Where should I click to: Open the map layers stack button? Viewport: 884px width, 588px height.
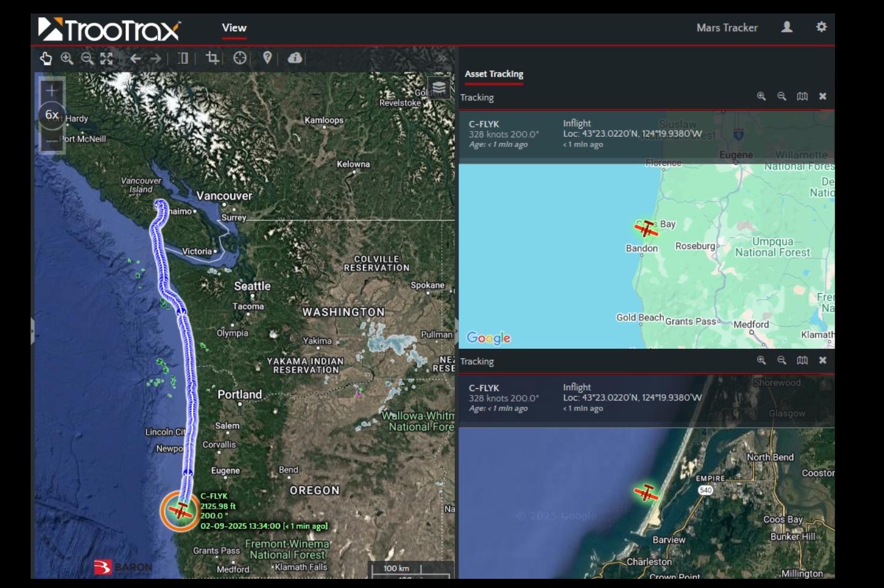pyautogui.click(x=439, y=88)
